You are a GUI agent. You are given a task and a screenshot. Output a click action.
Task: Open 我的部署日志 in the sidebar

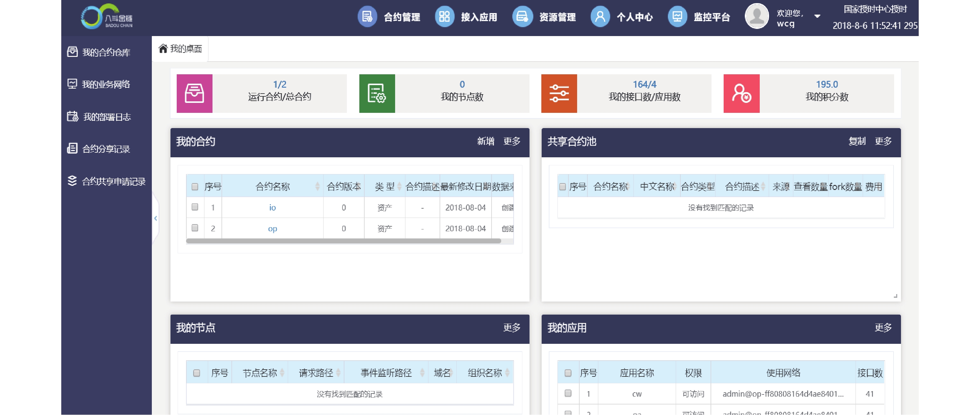coord(106,117)
